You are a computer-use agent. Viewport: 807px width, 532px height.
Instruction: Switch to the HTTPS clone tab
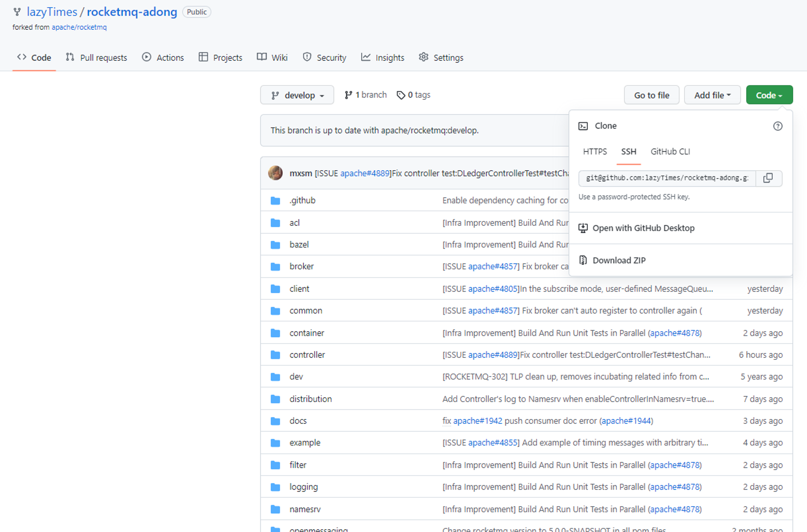595,152
